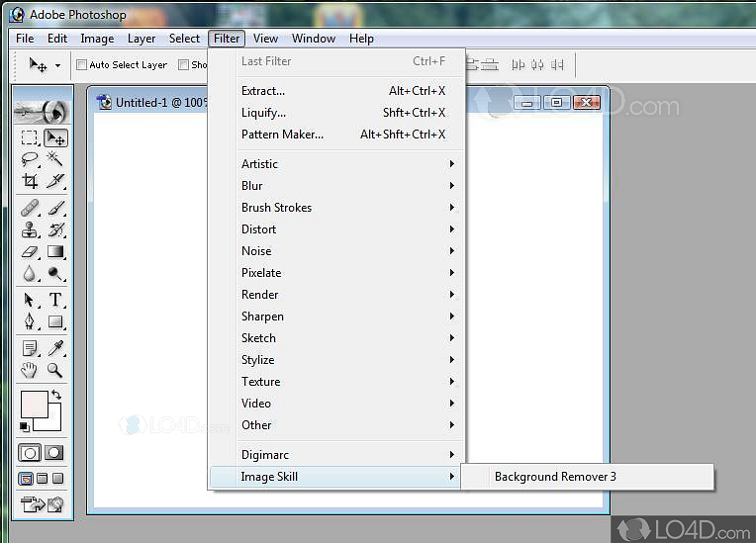Minimize the Untitled-1 document window

(x=527, y=102)
